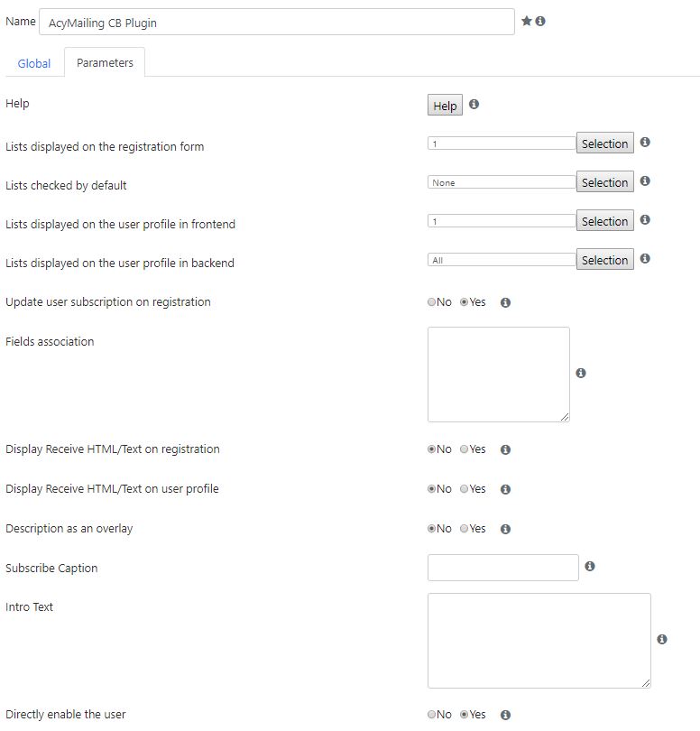Set Directly enable the user to No
The height and width of the screenshot is (731, 700).
pos(431,714)
